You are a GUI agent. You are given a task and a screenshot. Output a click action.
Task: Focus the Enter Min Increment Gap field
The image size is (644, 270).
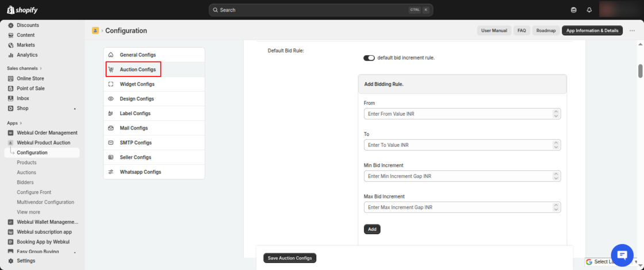(462, 176)
